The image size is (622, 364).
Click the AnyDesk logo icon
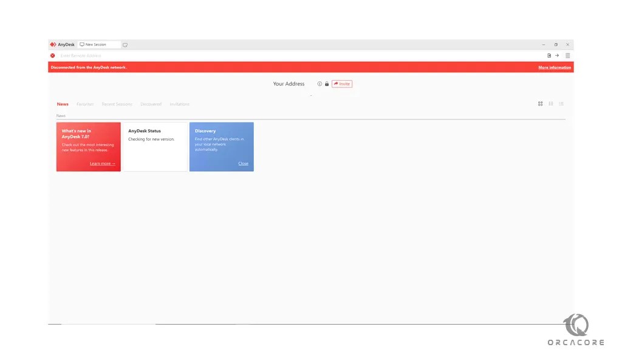tap(53, 44)
